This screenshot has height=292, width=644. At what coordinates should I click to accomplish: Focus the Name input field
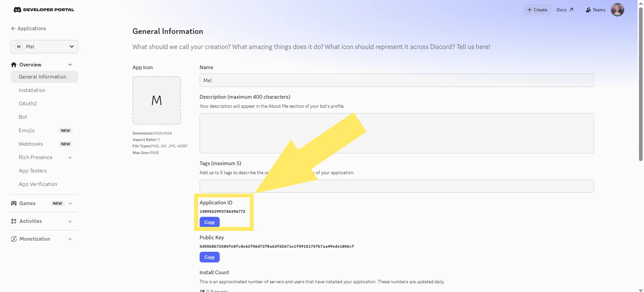point(396,80)
